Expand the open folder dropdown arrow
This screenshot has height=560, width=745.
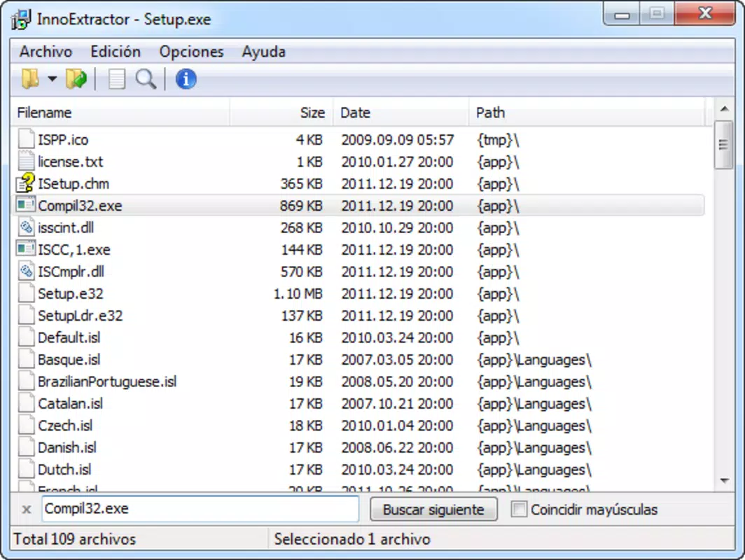[52, 79]
